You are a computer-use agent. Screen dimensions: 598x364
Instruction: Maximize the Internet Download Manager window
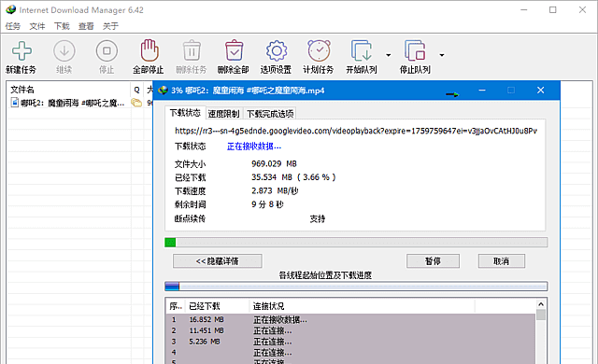point(552,10)
